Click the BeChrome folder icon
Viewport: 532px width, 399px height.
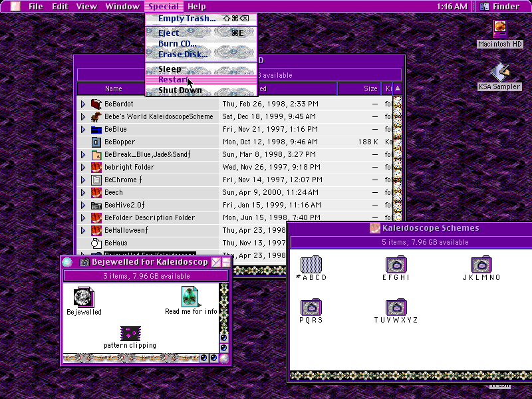click(x=96, y=180)
